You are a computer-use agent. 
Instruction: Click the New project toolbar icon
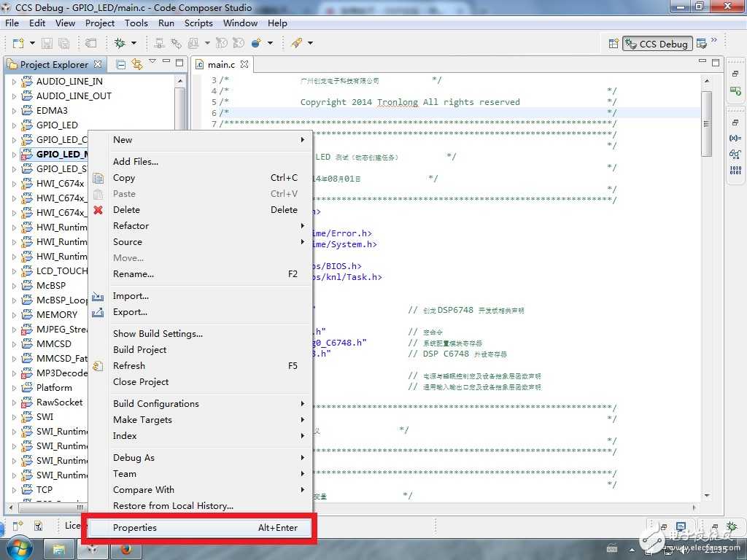(18, 43)
